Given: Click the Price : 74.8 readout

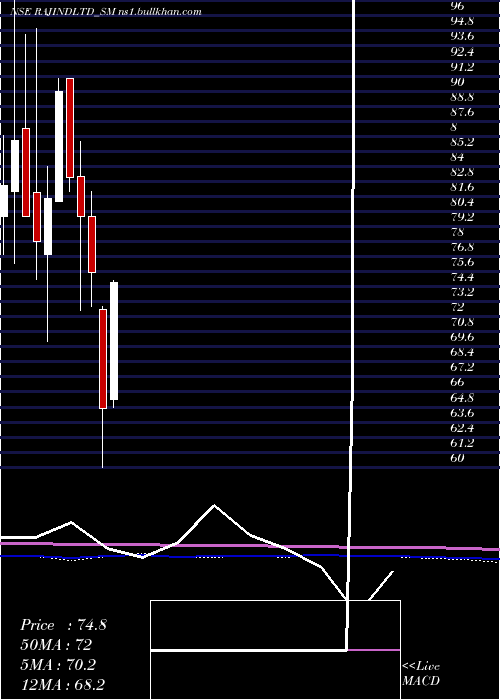Looking at the screenshot, I should coord(63,625).
